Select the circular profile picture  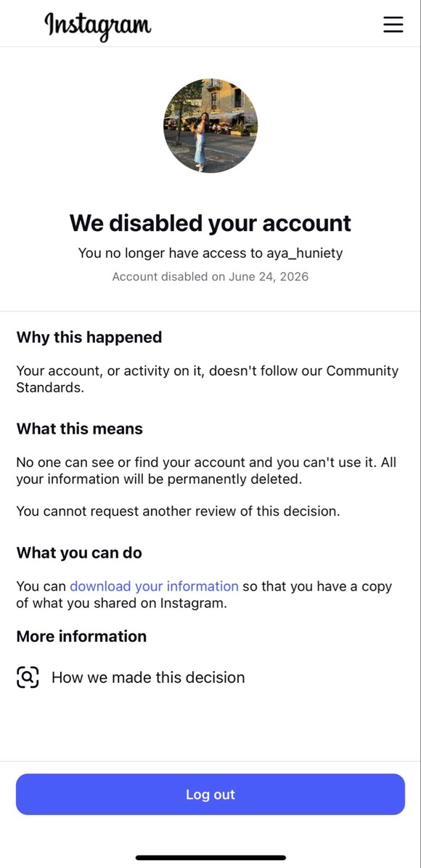point(210,126)
